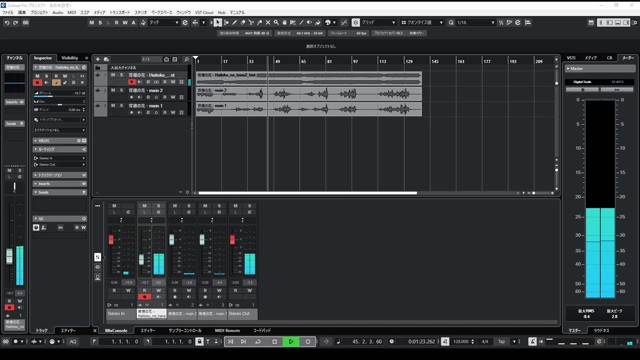640x360 pixels.
Task: Select the Glue tool
Action: click(x=260, y=23)
